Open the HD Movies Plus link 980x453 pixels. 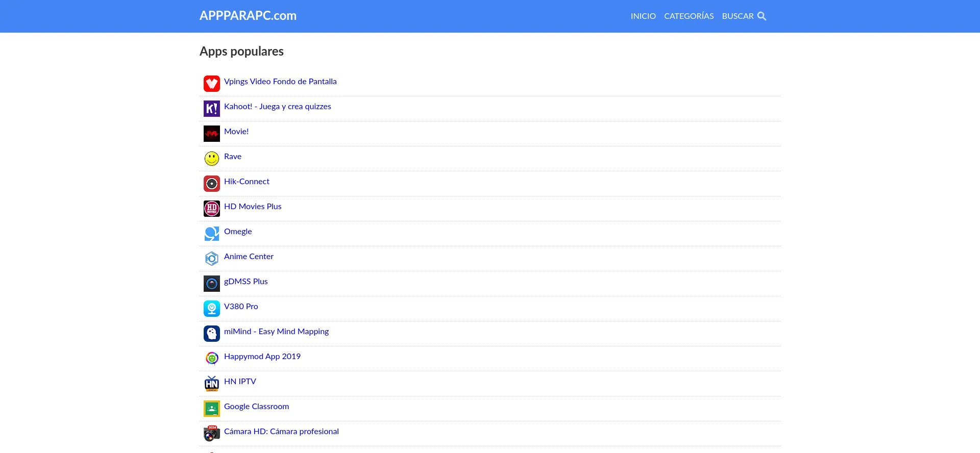[253, 207]
